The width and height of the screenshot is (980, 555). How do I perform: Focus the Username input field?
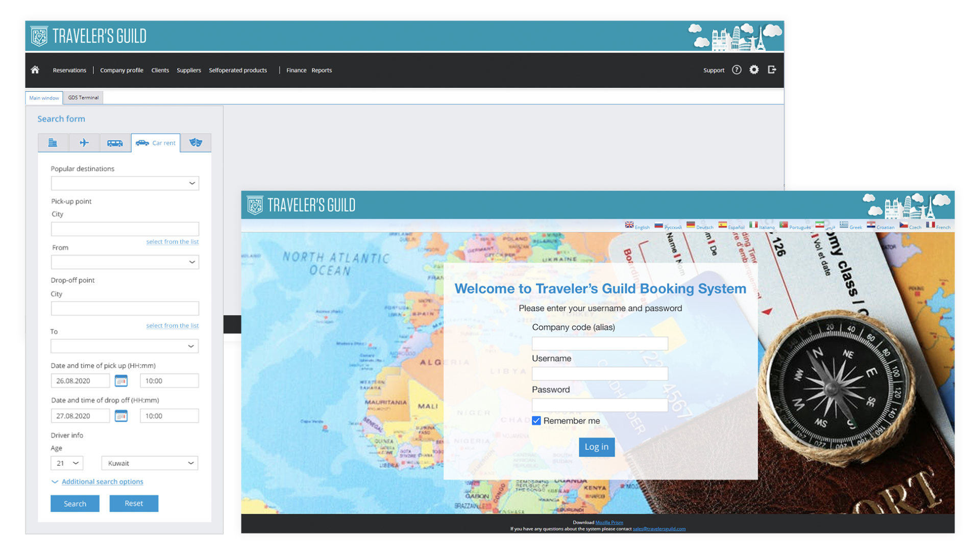pos(600,374)
